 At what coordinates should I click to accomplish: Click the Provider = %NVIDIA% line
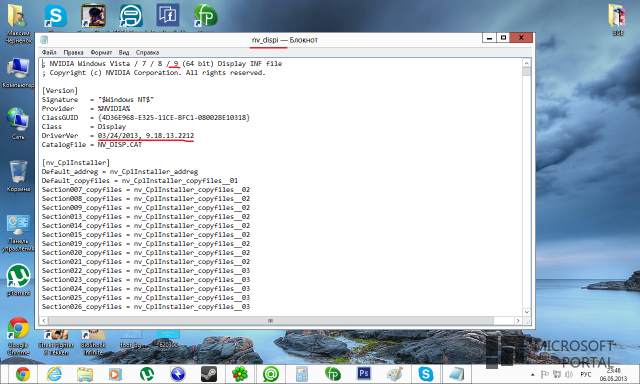pos(86,109)
